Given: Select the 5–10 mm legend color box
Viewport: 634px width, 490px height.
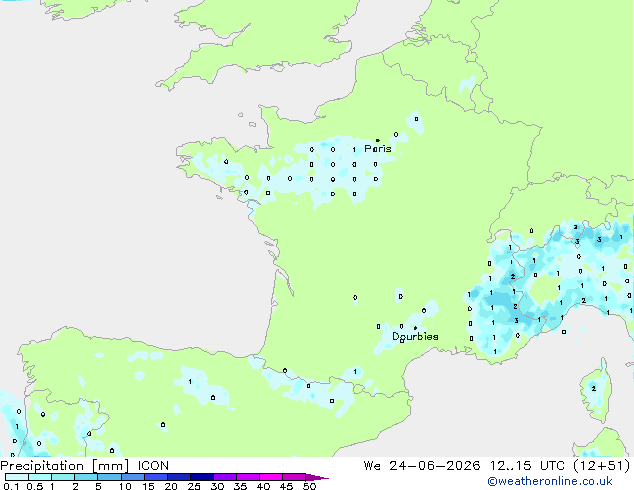Looking at the screenshot, I should pos(109,477).
